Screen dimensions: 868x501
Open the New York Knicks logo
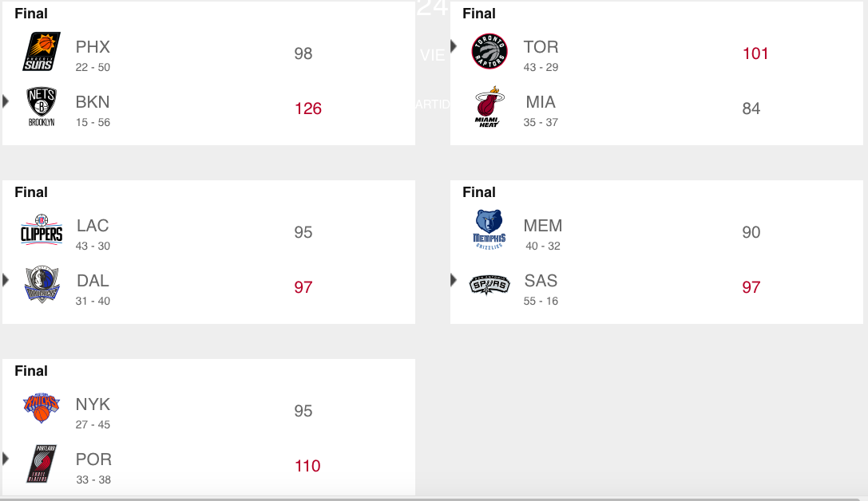pos(42,408)
